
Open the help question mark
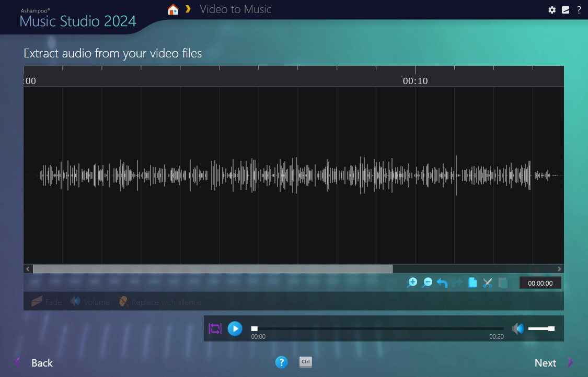click(579, 10)
